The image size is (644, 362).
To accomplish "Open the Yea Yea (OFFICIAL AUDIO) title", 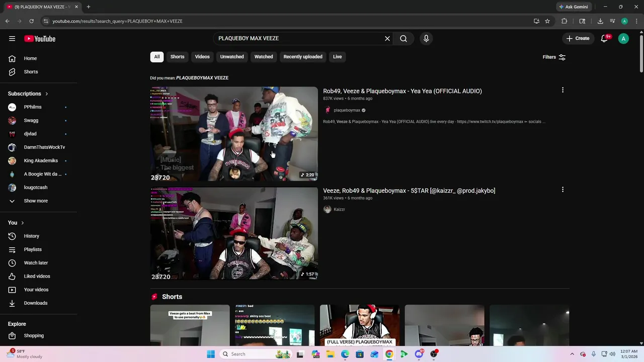I will (403, 91).
